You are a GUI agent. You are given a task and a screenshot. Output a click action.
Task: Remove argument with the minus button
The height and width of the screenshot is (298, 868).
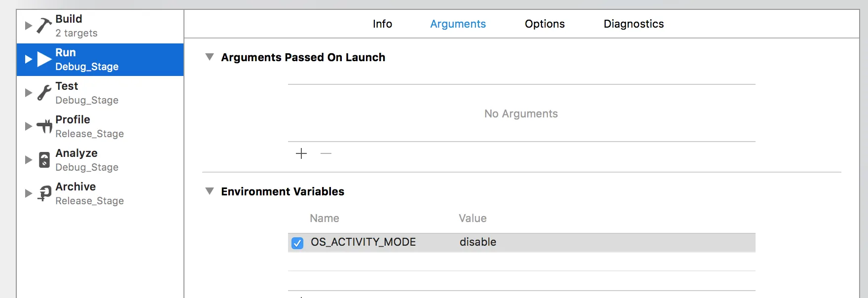click(x=326, y=153)
